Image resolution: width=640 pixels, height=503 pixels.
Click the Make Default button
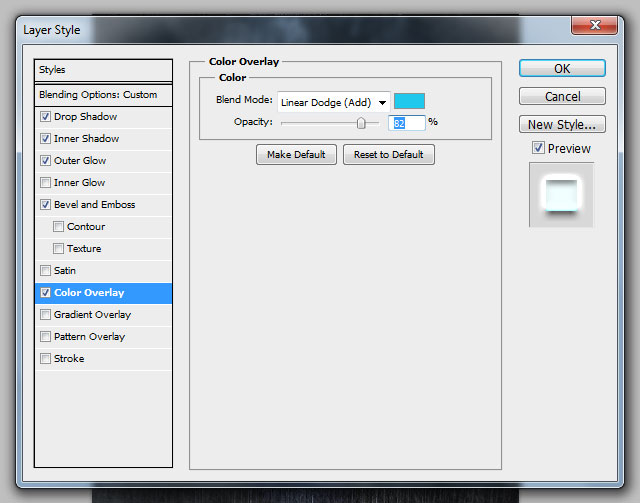point(296,155)
